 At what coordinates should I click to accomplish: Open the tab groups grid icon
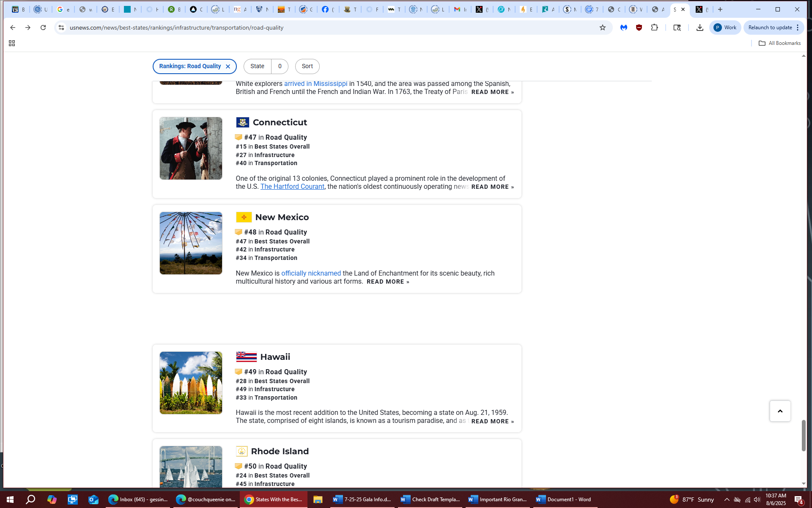click(x=12, y=43)
